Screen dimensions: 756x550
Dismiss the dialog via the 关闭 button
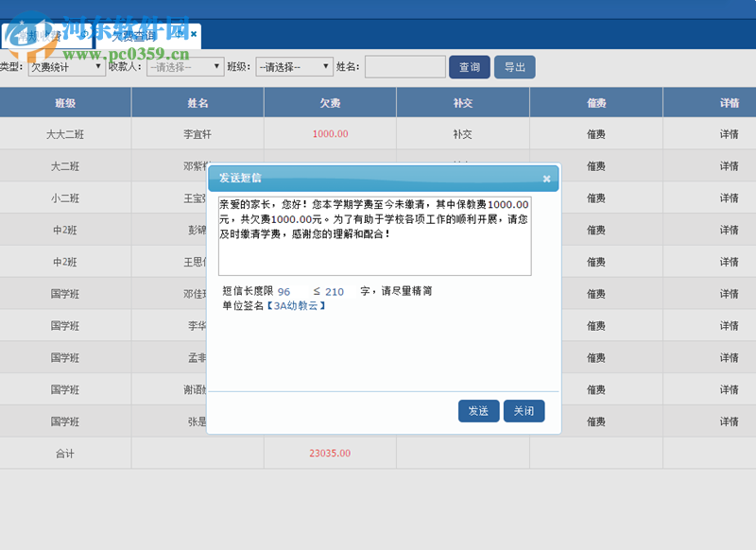pyautogui.click(x=524, y=410)
